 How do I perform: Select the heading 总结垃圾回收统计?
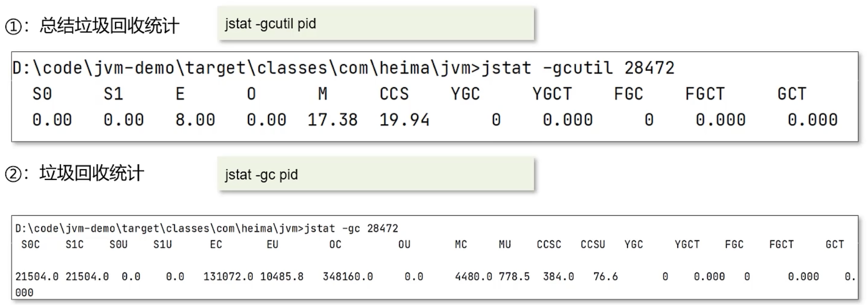click(x=109, y=26)
